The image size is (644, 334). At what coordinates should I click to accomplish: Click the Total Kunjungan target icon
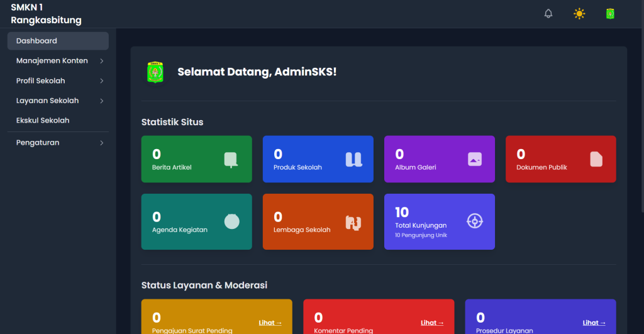click(475, 221)
